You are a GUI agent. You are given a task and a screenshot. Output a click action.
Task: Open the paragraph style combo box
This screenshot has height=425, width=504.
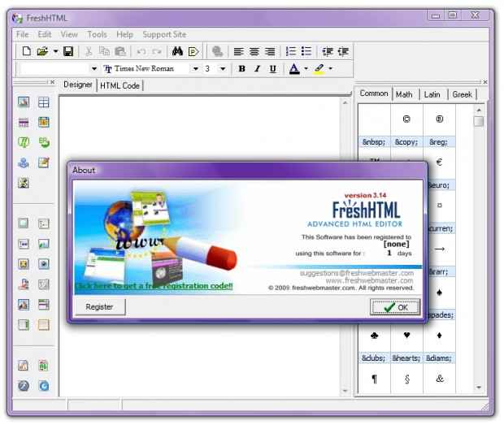[93, 69]
